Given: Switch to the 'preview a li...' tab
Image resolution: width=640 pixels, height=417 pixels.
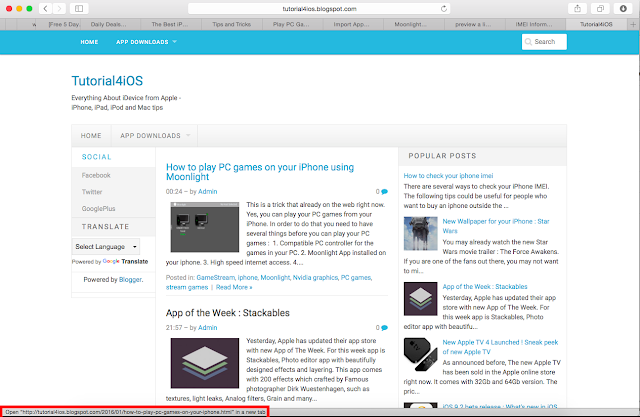Looking at the screenshot, I should 473,24.
